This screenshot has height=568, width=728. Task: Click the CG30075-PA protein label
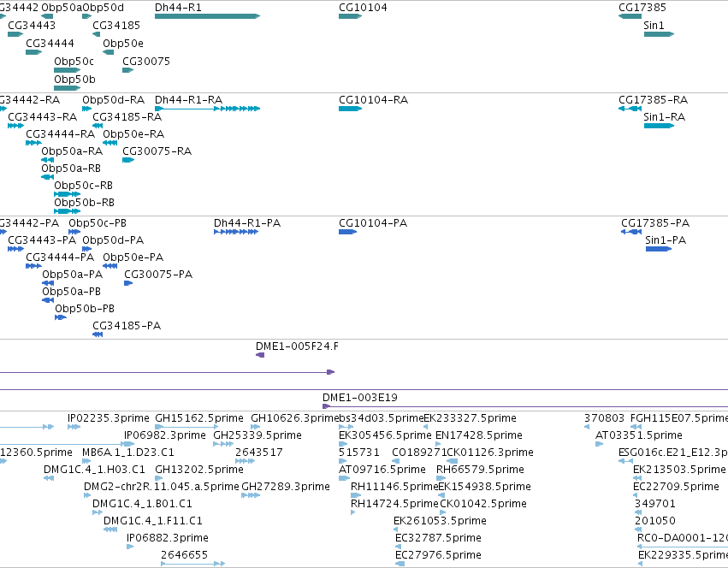(158, 275)
